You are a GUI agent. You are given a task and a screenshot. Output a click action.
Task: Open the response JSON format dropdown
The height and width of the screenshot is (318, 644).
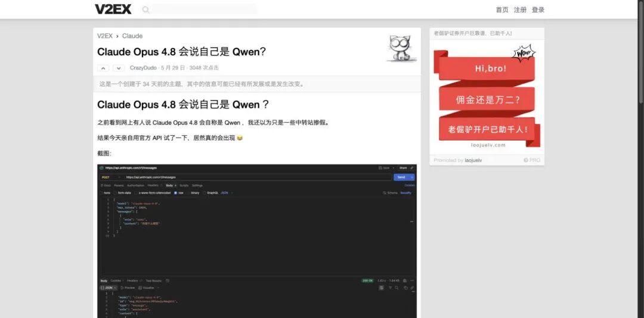pos(109,288)
